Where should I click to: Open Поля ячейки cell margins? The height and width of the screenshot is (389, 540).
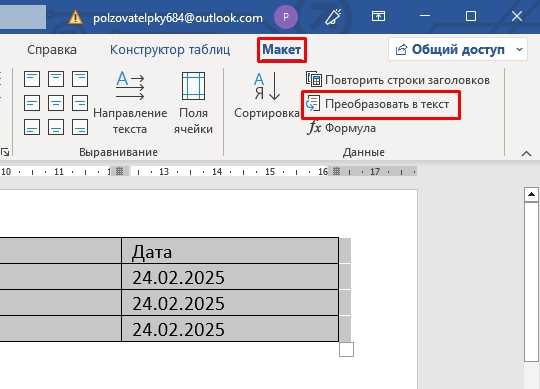[193, 103]
